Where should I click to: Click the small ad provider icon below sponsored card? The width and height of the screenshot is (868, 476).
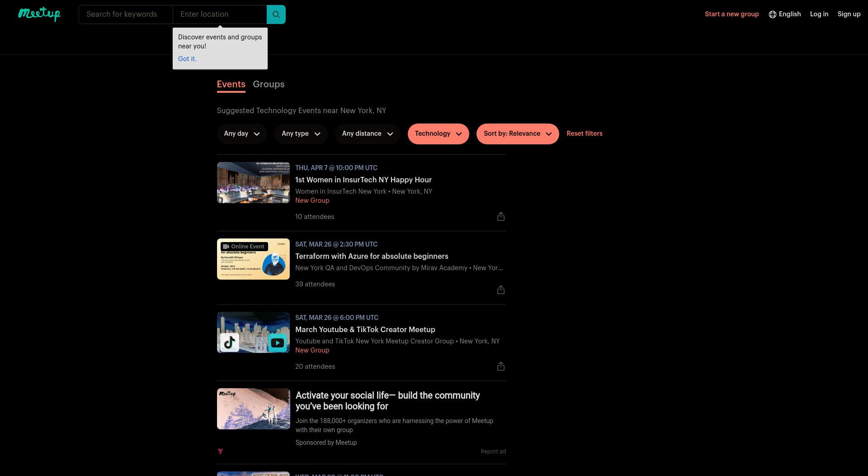click(x=220, y=452)
